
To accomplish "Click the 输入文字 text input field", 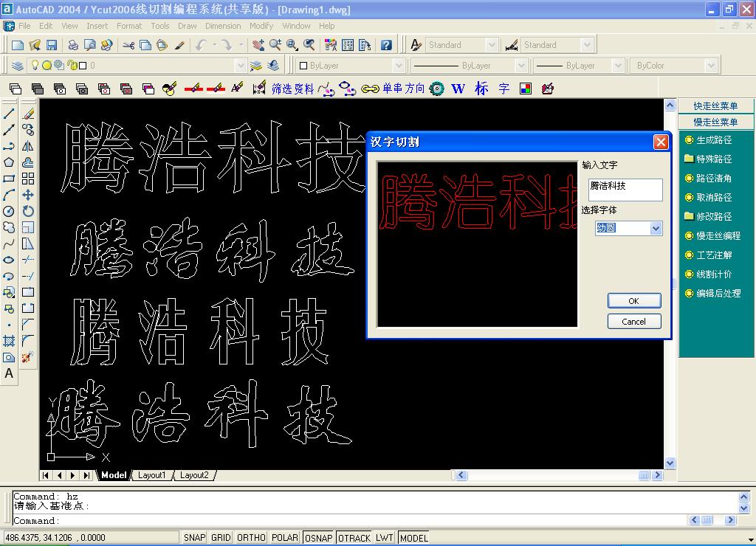I will click(x=625, y=190).
